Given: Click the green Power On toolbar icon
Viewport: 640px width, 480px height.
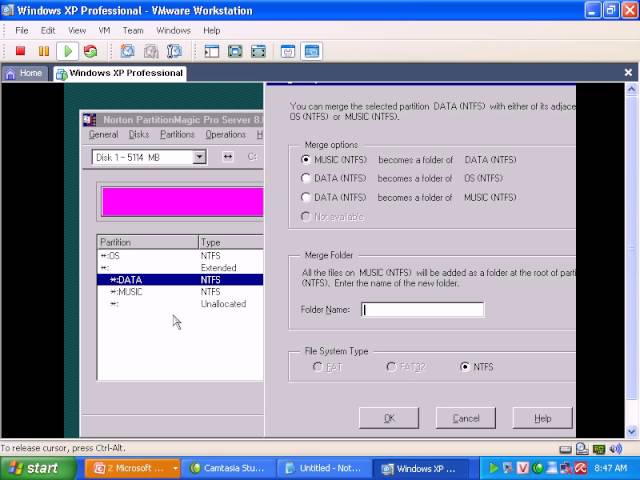Looking at the screenshot, I should click(67, 51).
